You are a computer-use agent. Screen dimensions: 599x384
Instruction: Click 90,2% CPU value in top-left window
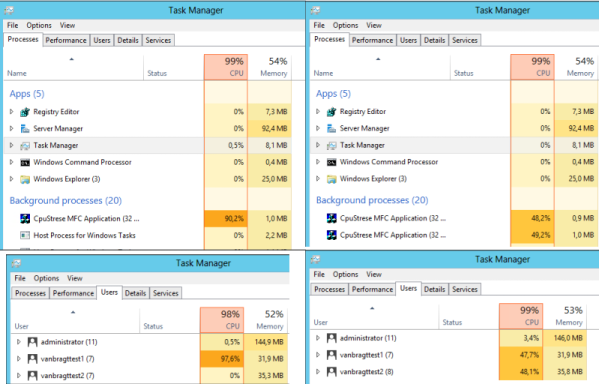[x=226, y=219]
